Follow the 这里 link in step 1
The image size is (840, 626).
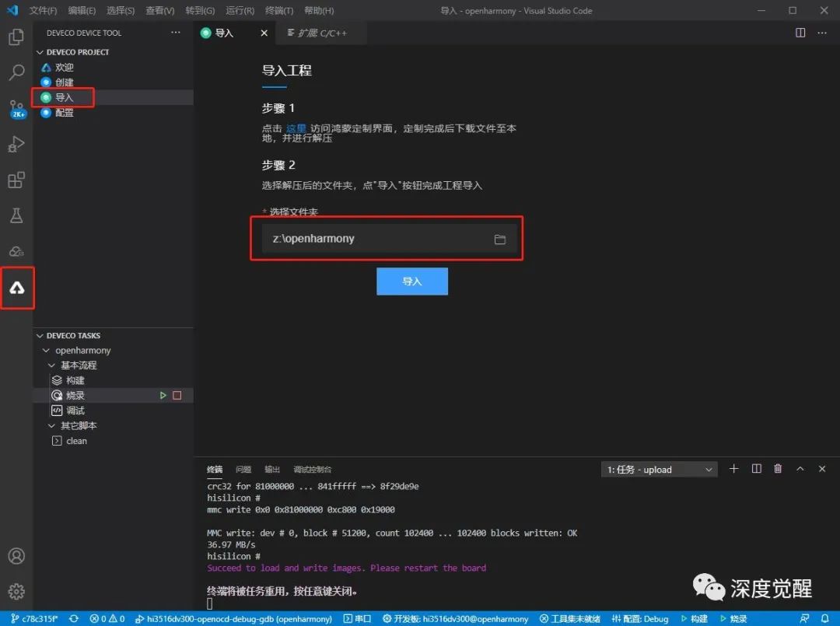click(296, 128)
